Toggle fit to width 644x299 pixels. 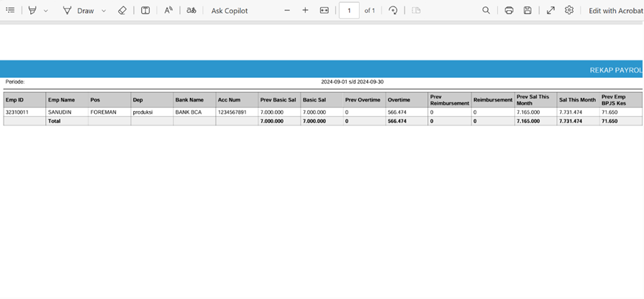pyautogui.click(x=325, y=11)
